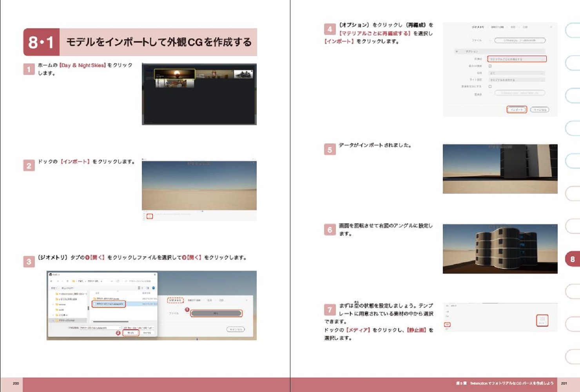Toggle the checked checkbox under 再構成 dropdown
Viewport: 580px width, 392px height.
pyautogui.click(x=490, y=66)
